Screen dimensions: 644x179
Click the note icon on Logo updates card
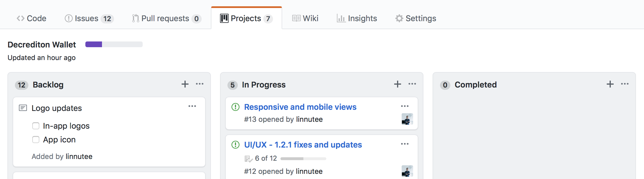[x=23, y=108]
